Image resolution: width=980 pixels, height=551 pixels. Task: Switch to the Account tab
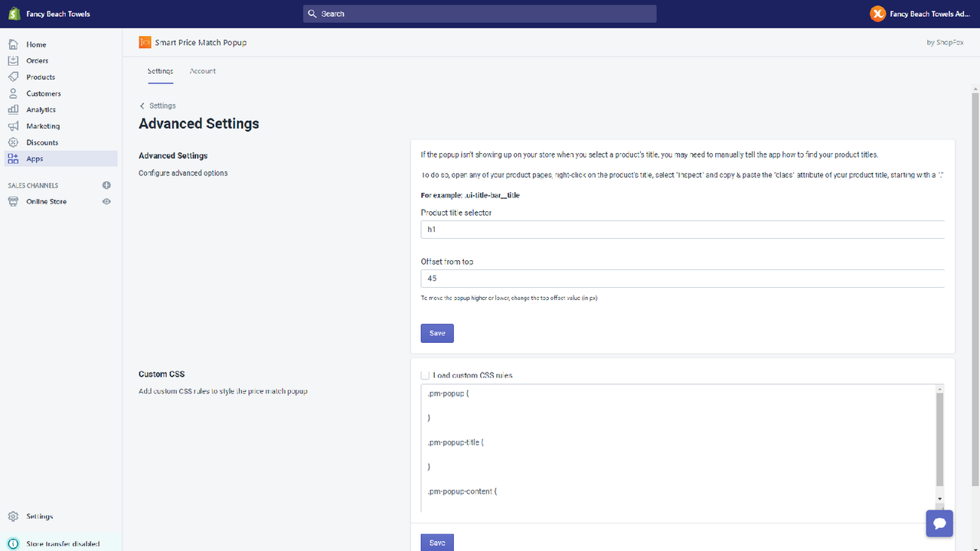point(202,70)
